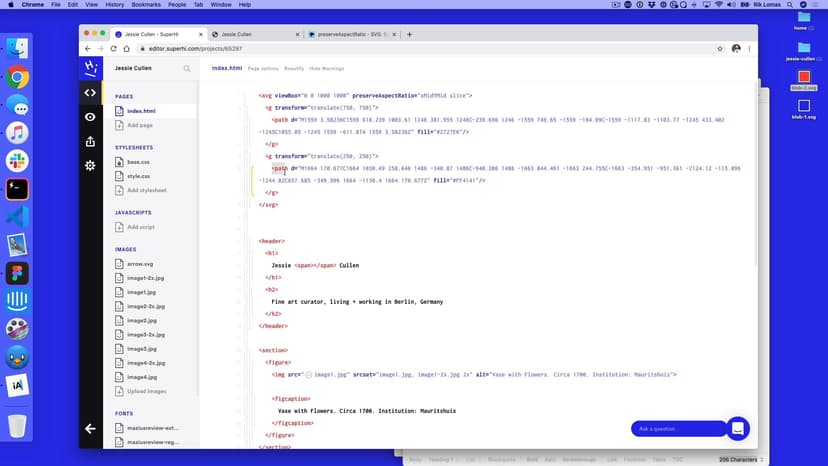Select arrow.svg in the Images list

[x=141, y=264]
